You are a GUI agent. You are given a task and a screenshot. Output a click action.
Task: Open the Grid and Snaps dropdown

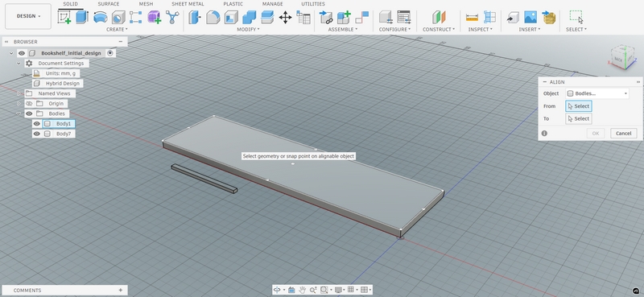(x=352, y=290)
